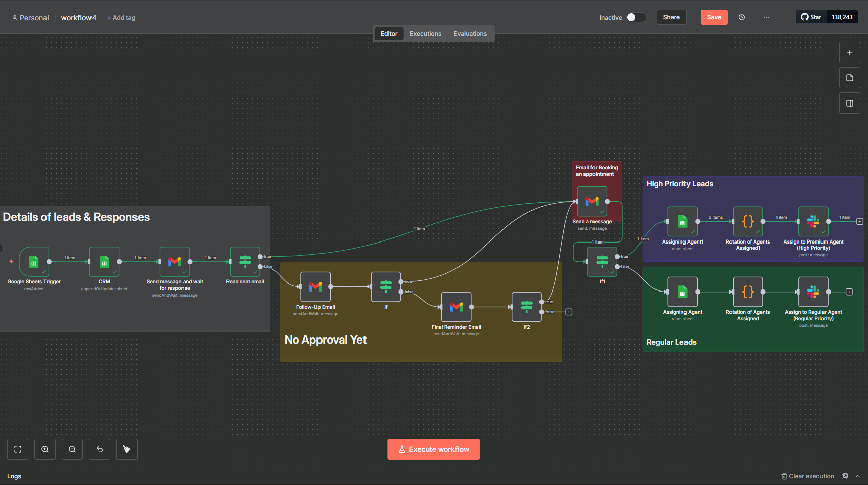Select the tidy up workflow brush icon
Viewport: 868px width, 485px height.
126,449
